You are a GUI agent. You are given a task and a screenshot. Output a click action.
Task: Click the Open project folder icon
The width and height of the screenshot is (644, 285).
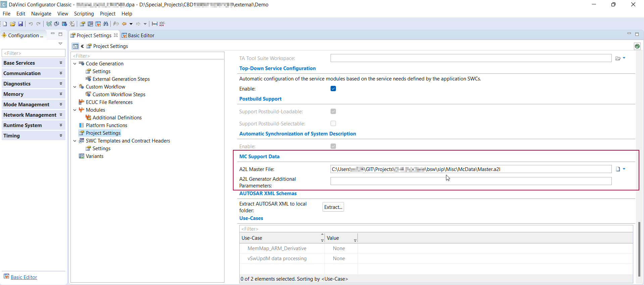(13, 24)
